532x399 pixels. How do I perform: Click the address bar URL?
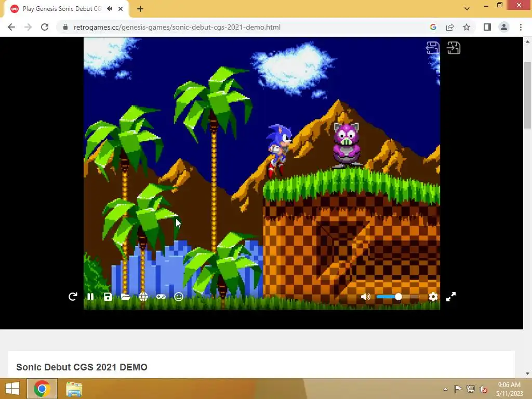point(177,27)
